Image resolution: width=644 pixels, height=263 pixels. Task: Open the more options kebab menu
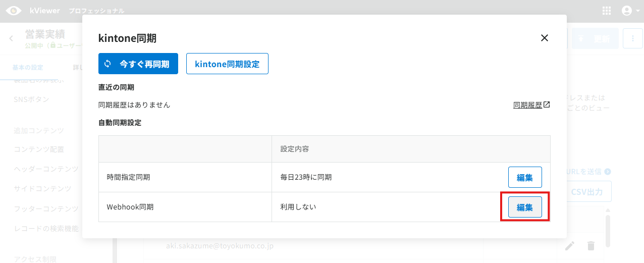click(x=633, y=38)
